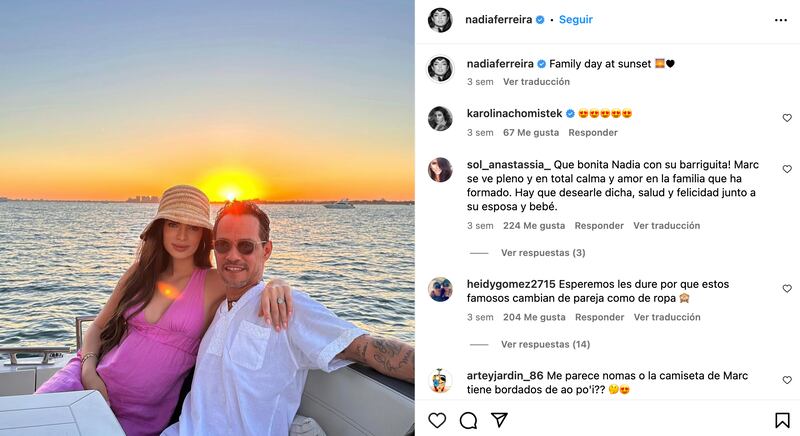Open more options three-dot menu

[x=781, y=20]
